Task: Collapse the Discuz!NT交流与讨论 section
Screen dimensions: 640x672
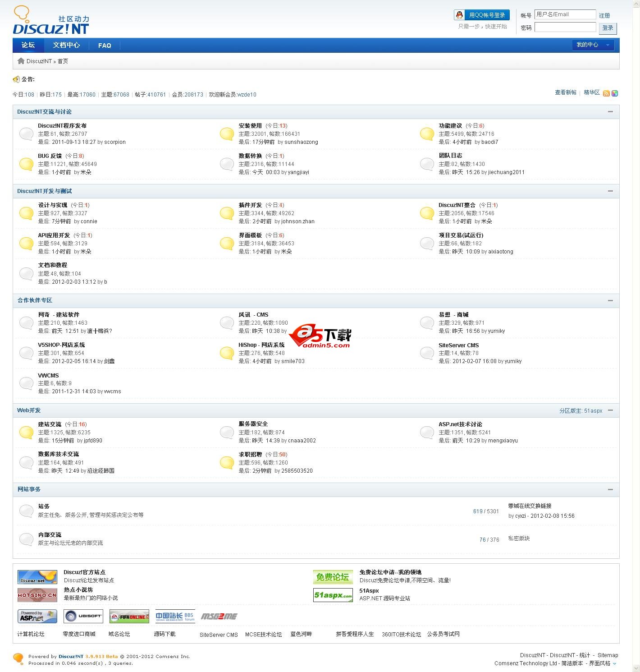Action: (x=611, y=111)
